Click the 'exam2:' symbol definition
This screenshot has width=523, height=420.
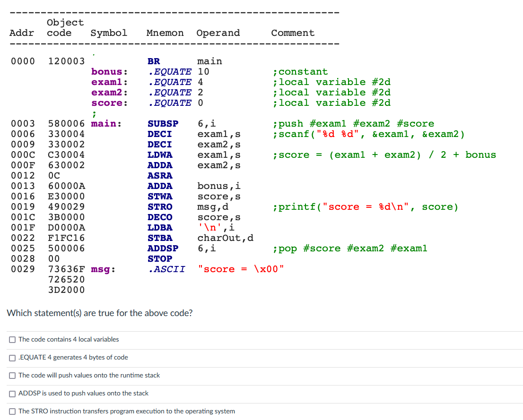tap(109, 92)
